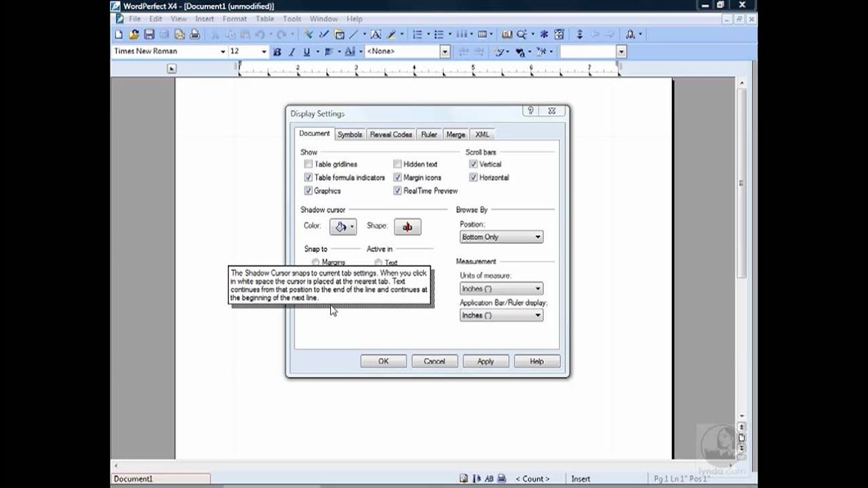Image resolution: width=868 pixels, height=488 pixels.
Task: Open the Units of measure dropdown
Action: pos(501,289)
